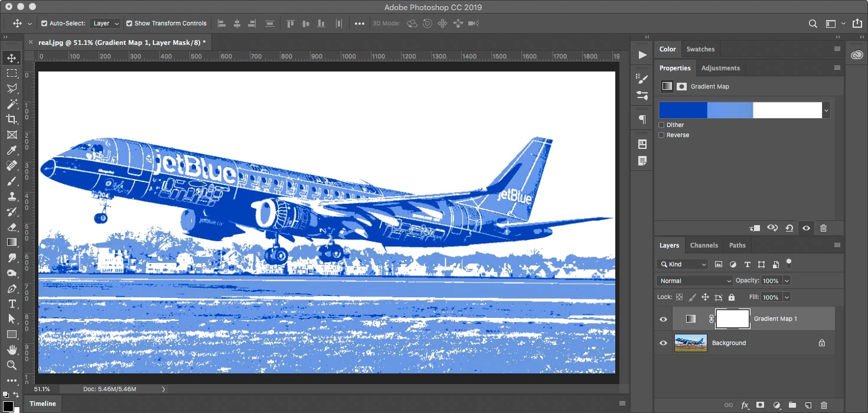The width and height of the screenshot is (868, 413).
Task: Select the Gradient tool
Action: (12, 242)
